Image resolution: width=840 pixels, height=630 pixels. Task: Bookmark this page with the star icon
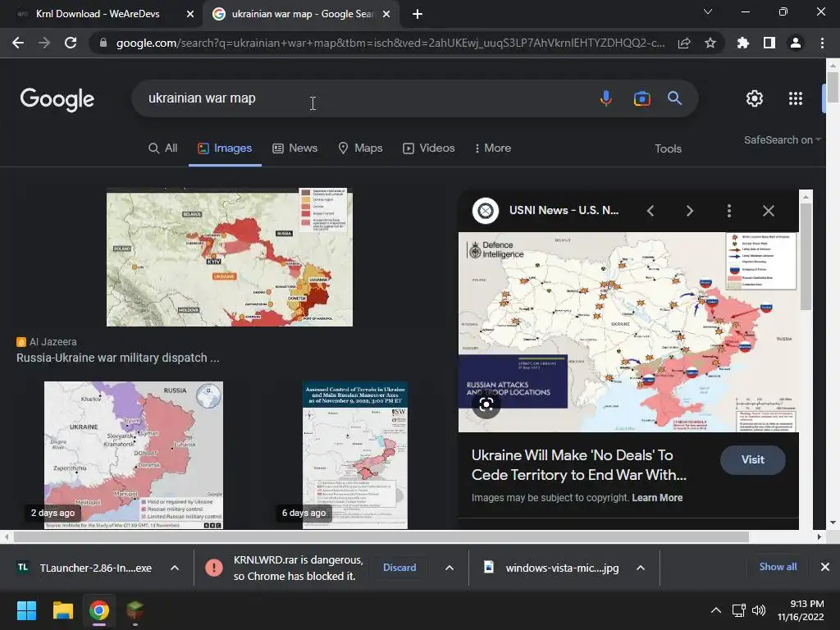710,43
